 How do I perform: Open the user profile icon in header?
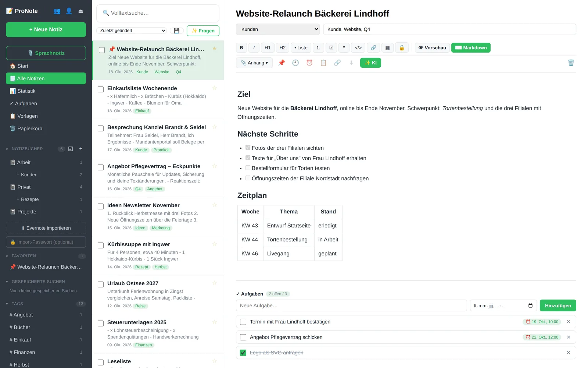point(69,11)
